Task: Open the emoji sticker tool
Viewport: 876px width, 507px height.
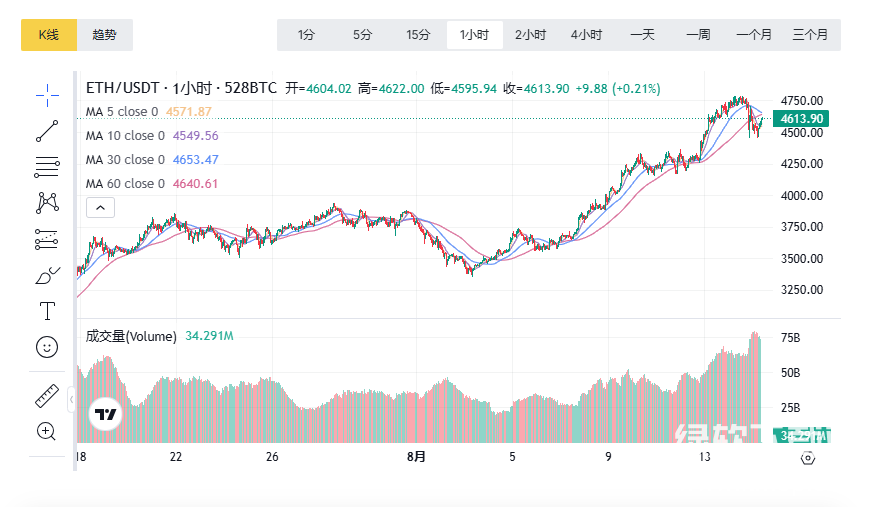Action: (x=47, y=346)
